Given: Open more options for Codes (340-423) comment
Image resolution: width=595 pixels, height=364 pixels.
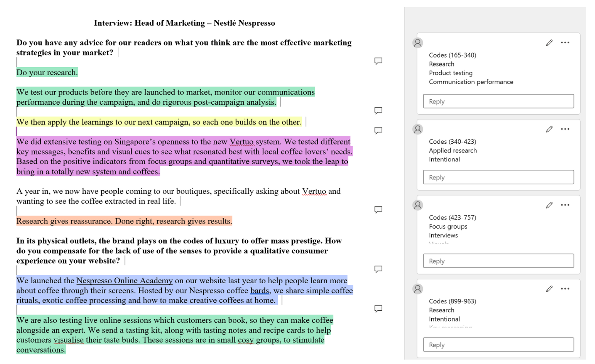Looking at the screenshot, I should point(565,129).
